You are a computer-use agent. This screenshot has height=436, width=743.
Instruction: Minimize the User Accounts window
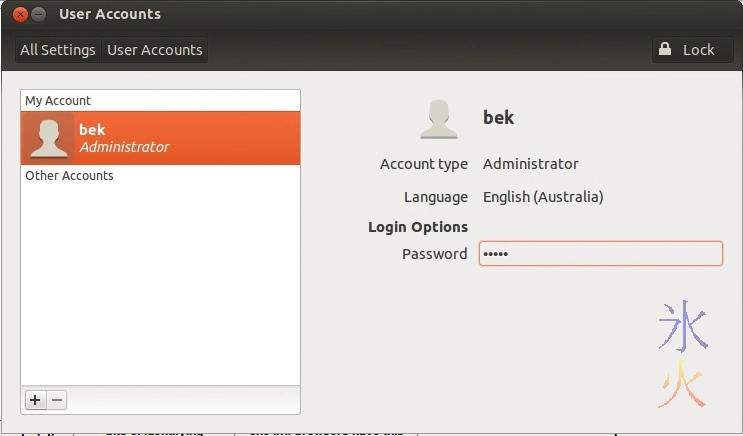(39, 15)
